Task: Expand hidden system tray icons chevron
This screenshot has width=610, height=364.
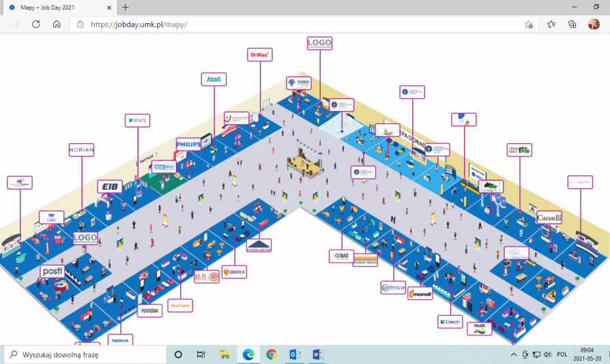Action: [514, 354]
